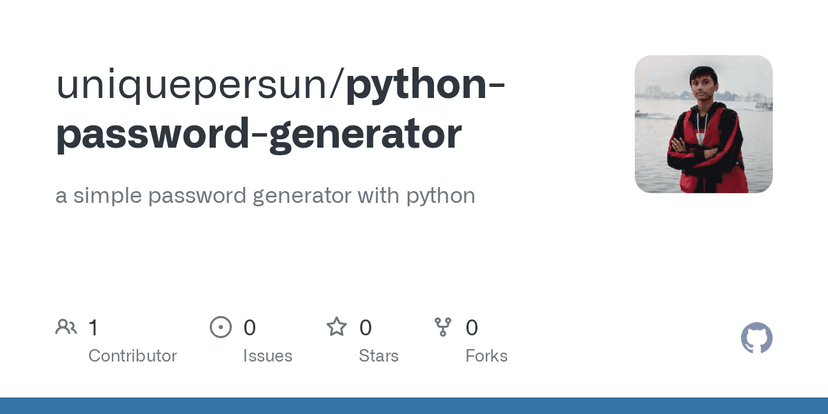Click the "0" count above Forks
Screen dimensions: 828x414
point(472,327)
